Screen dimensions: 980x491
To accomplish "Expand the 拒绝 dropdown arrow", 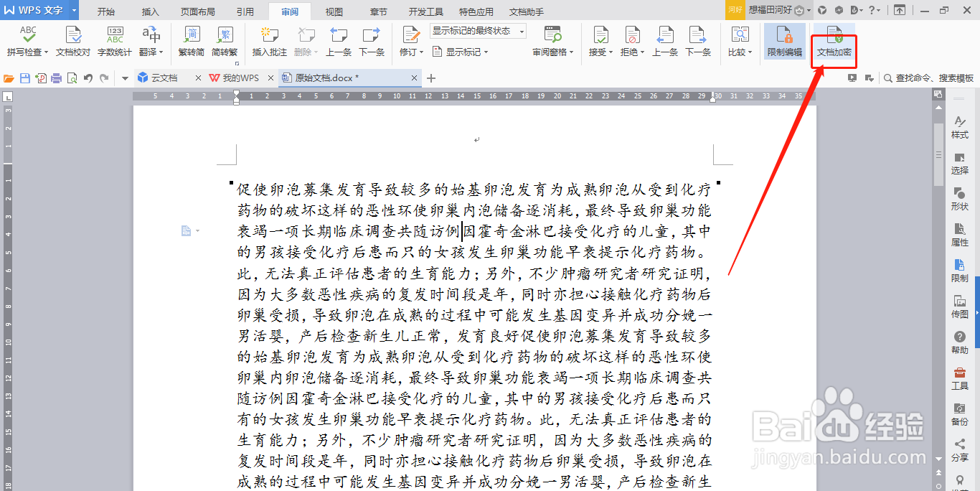I will (x=642, y=52).
